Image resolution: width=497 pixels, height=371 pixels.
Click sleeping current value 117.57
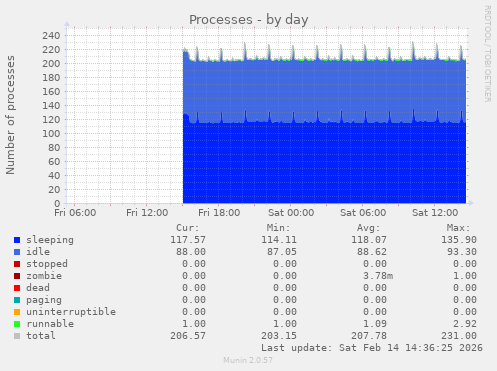188,240
